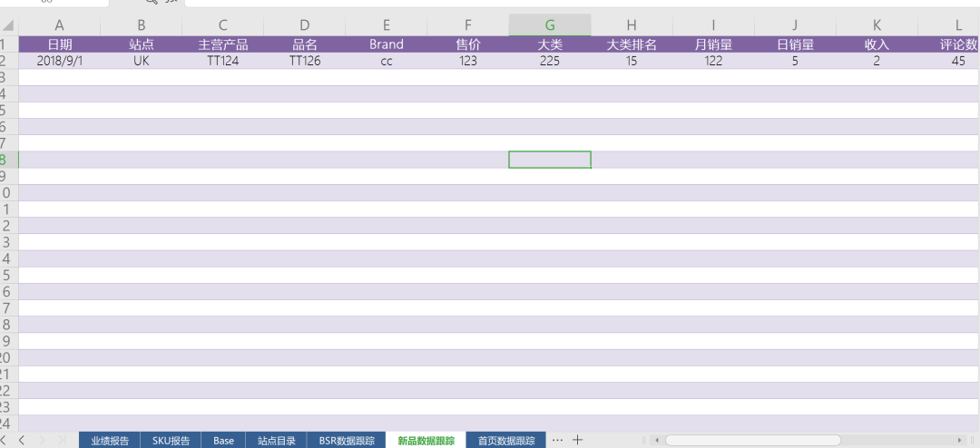
Task: Open the more sheets ellipsis menu
Action: pyautogui.click(x=557, y=440)
